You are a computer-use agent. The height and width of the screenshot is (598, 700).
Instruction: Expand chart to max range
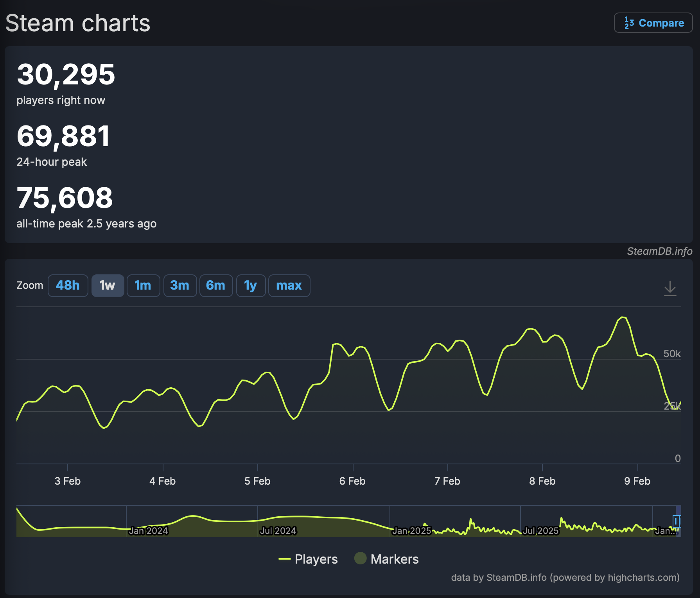289,286
